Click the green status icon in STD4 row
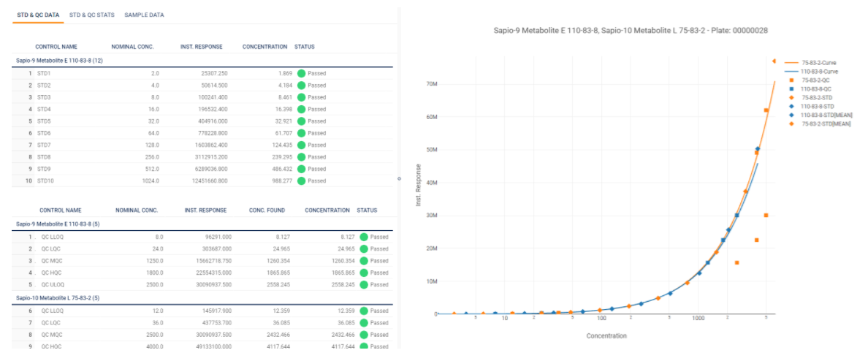Image resolution: width=868 pixels, height=361 pixels. tap(301, 109)
